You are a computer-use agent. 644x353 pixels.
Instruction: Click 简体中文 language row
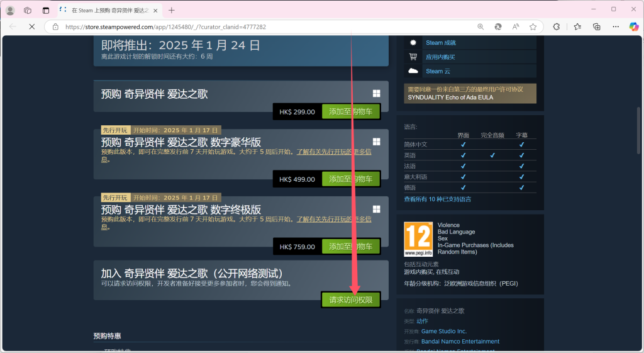470,144
